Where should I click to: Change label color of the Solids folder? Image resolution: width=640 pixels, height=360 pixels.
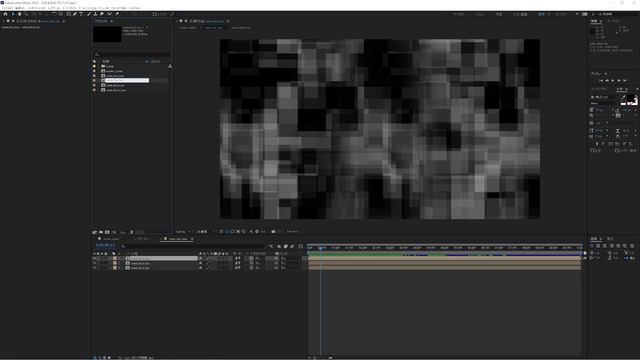[x=94, y=66]
